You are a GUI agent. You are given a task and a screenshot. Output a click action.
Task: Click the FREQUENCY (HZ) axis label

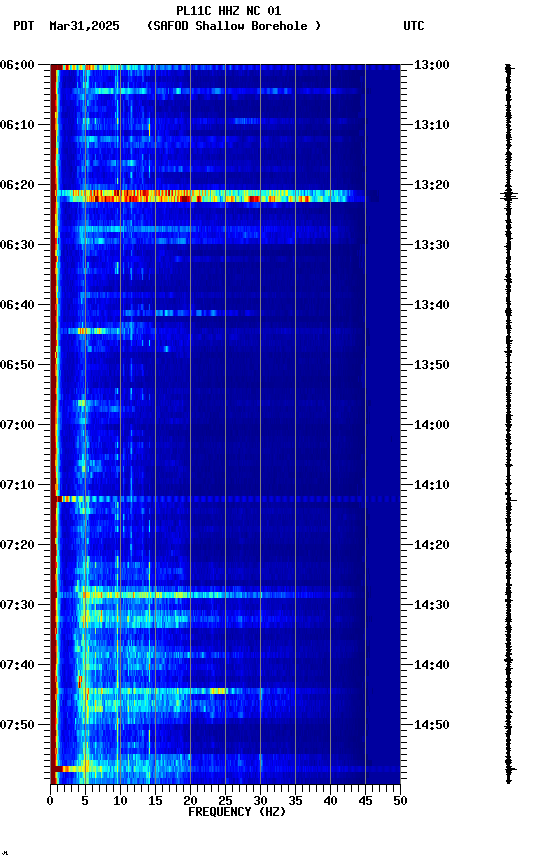[237, 812]
